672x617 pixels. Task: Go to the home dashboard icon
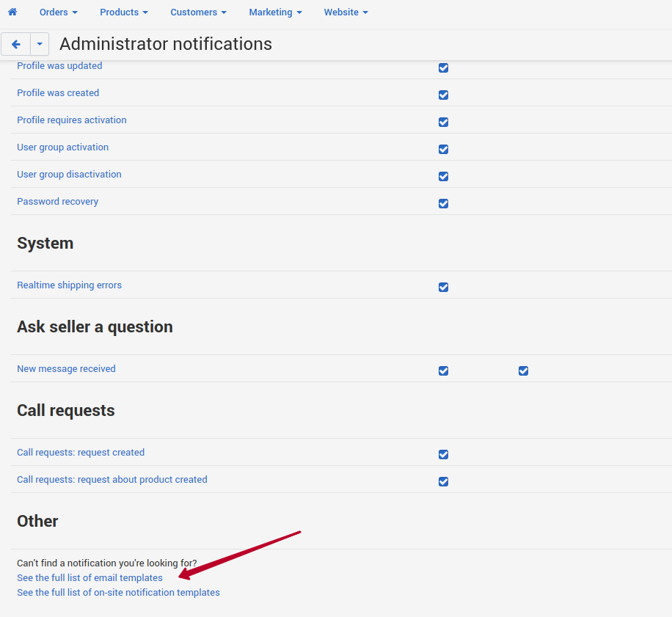[12, 12]
